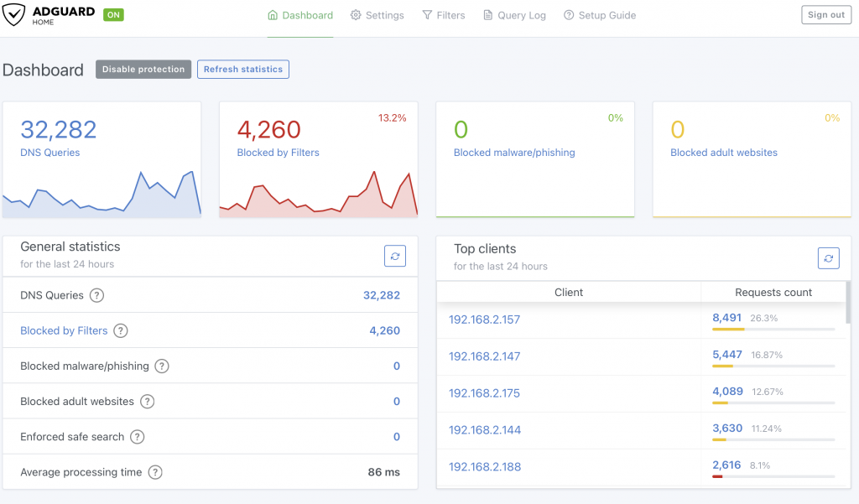Click the requests progress bar for 192.168.2.147
Image resolution: width=859 pixels, height=504 pixels.
pyautogui.click(x=773, y=365)
